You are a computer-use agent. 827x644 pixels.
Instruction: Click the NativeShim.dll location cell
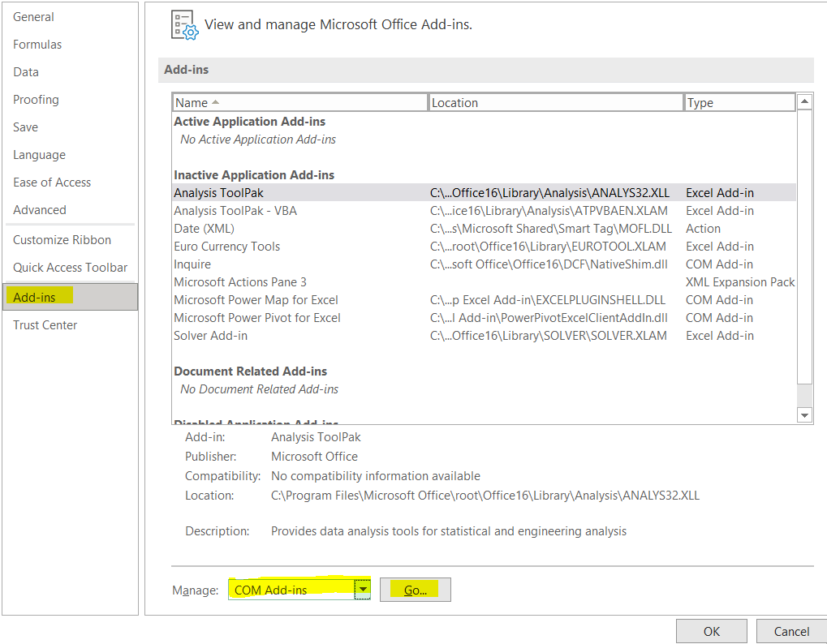[x=549, y=264]
